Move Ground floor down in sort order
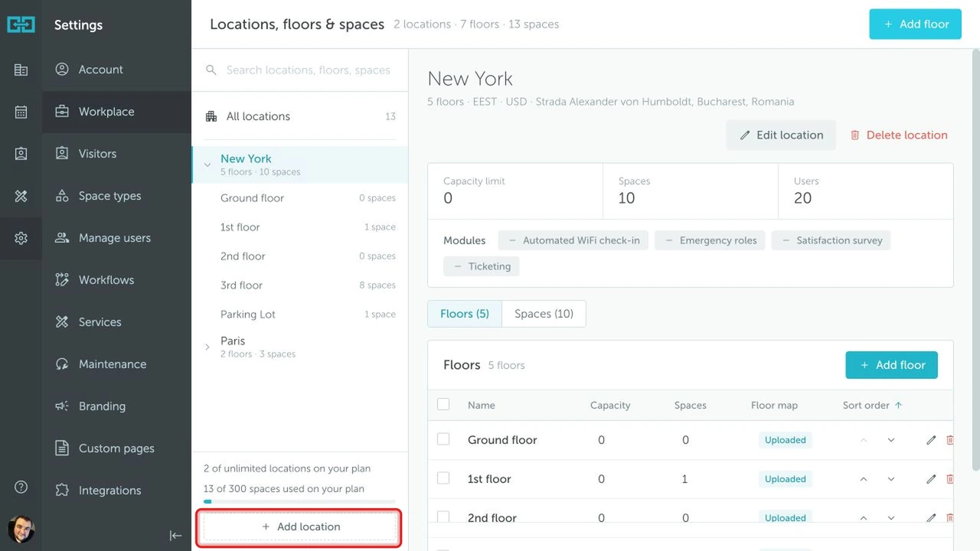This screenshot has height=551, width=980. [x=891, y=440]
